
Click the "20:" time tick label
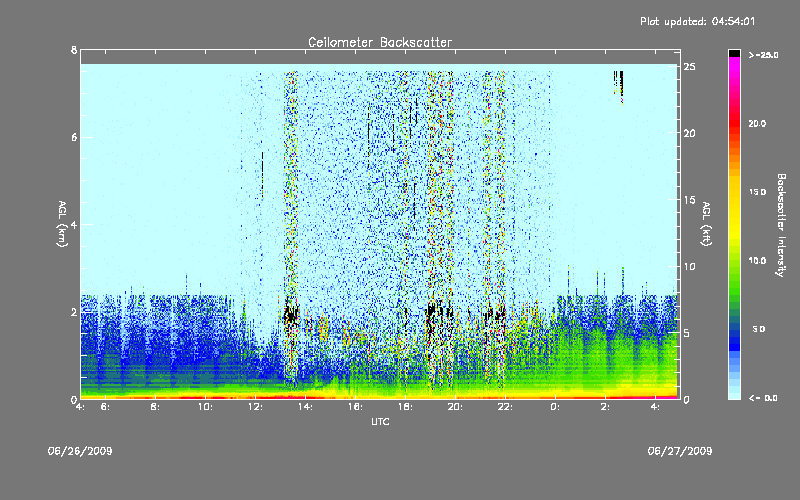455,407
